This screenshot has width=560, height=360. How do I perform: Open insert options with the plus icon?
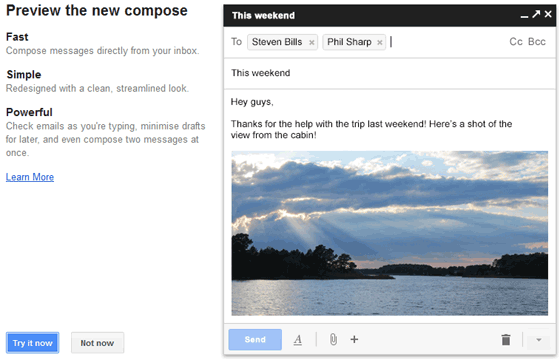354,339
